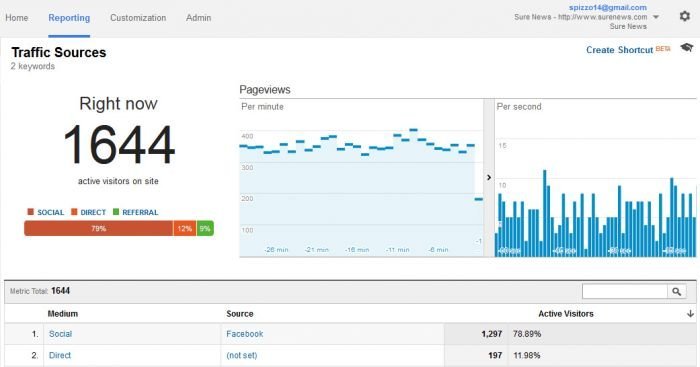Switch to the Admin tab

click(199, 18)
